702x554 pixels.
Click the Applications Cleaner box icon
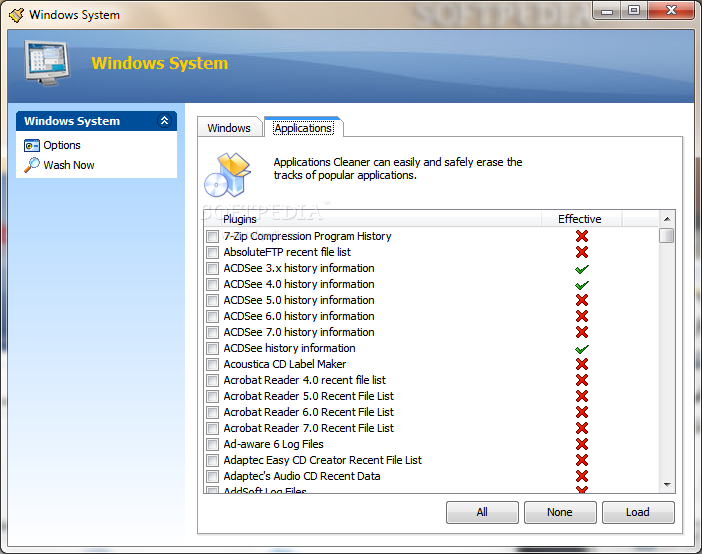point(227,175)
